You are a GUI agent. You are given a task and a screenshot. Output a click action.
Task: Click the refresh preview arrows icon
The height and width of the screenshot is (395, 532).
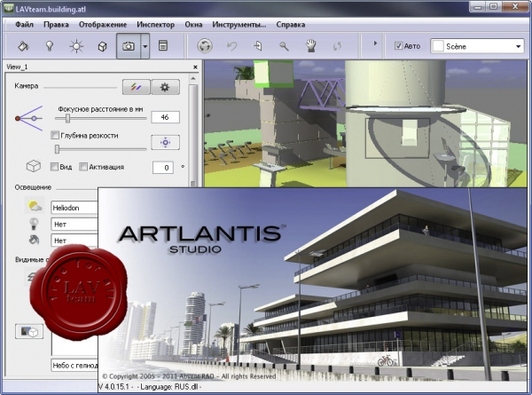[337, 46]
